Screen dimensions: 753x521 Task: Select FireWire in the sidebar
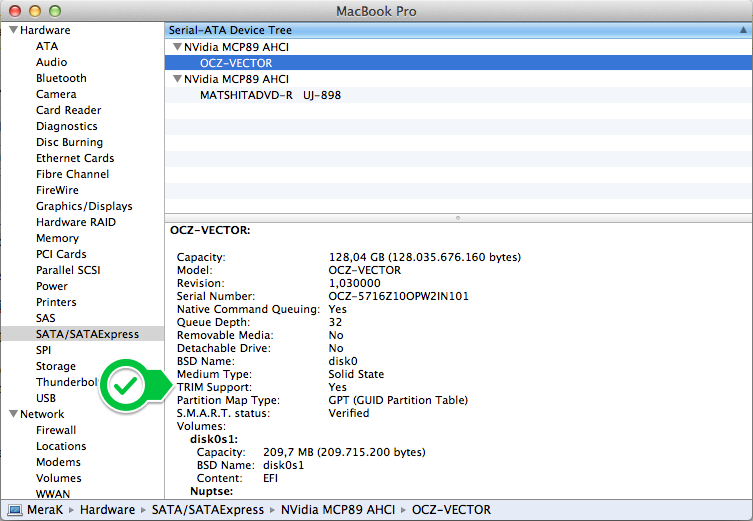57,190
